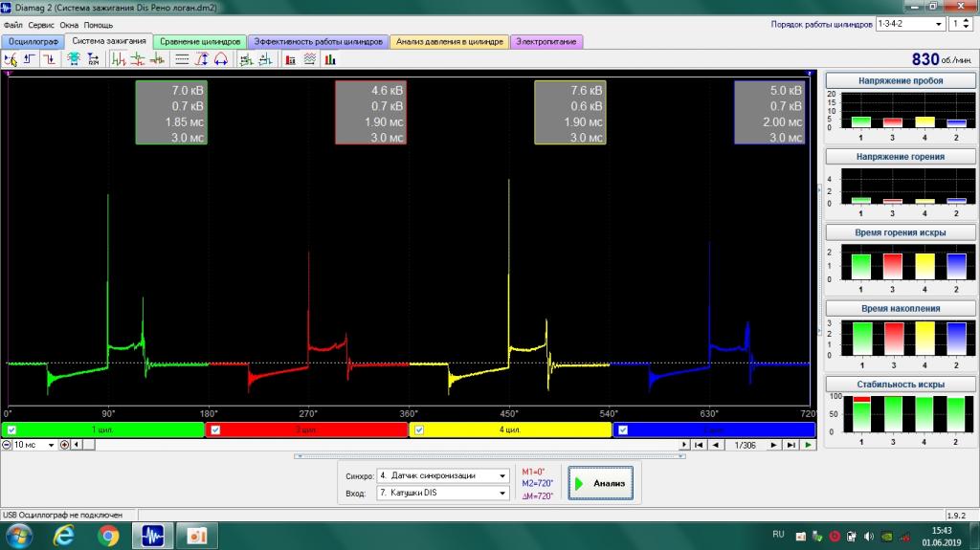The image size is (980, 550).
Task: Toggle the 1 цил. cylinder checkbox
Action: [x=11, y=430]
